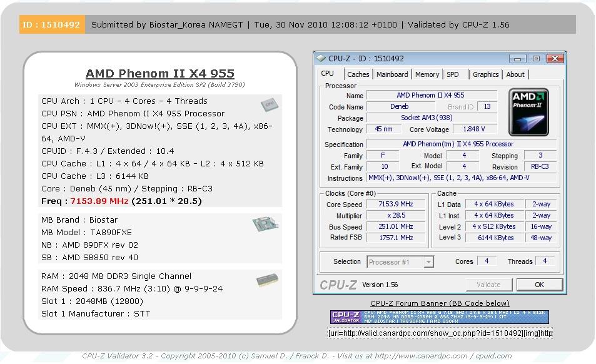Click the Technology value 45 nm
596x364 pixels.
[x=384, y=129]
